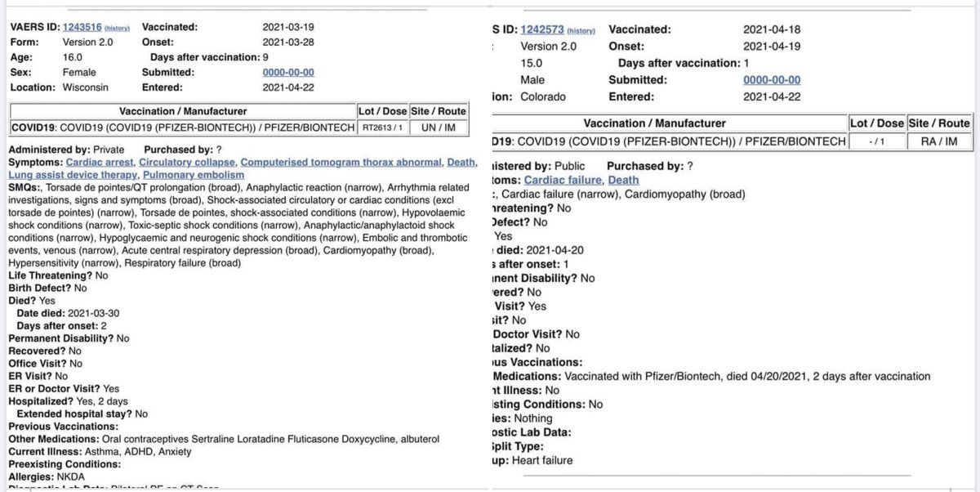Click Submitted date 0000-00-00 in Wisconsin report
980x492 pixels.
pos(288,72)
